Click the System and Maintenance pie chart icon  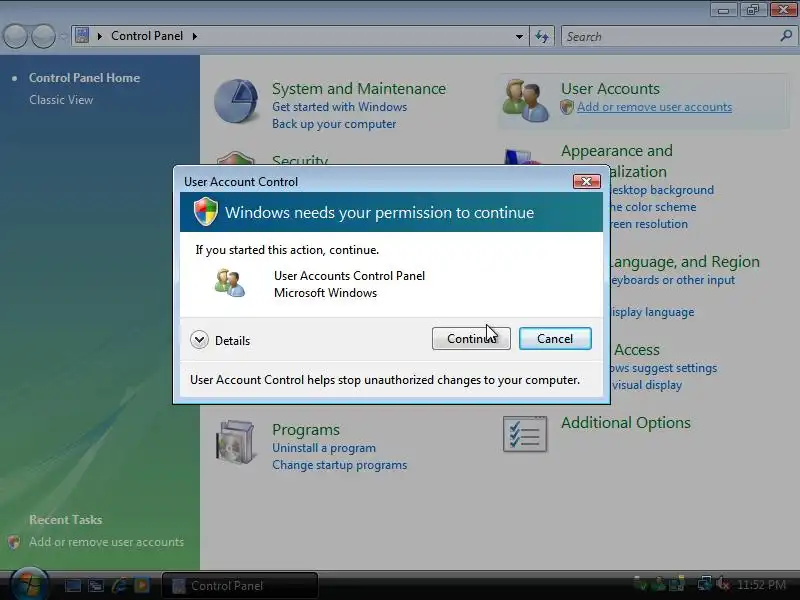click(236, 101)
